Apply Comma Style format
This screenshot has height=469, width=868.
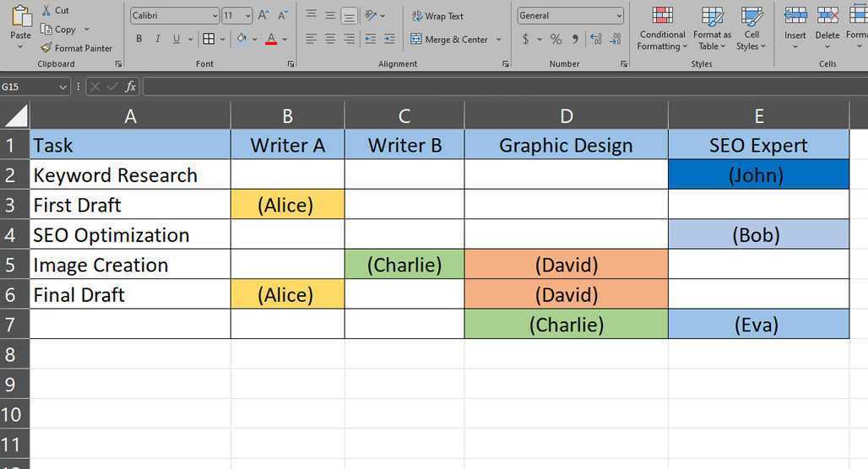[575, 39]
